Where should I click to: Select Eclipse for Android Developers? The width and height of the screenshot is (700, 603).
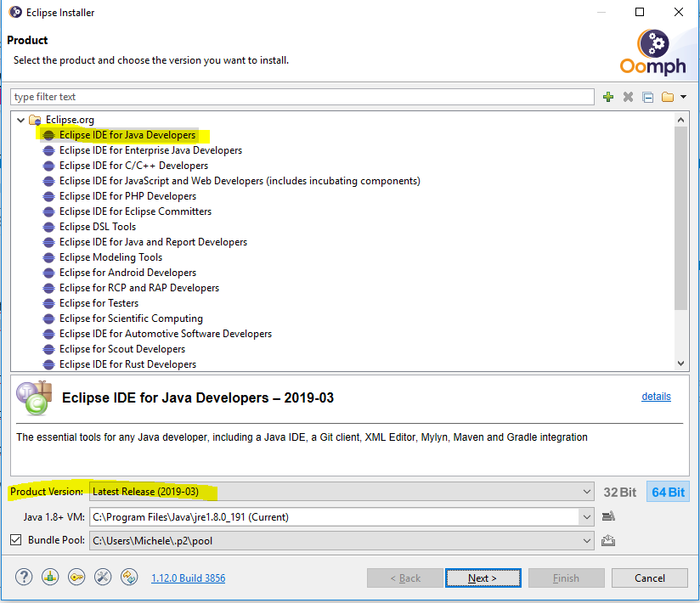click(127, 273)
